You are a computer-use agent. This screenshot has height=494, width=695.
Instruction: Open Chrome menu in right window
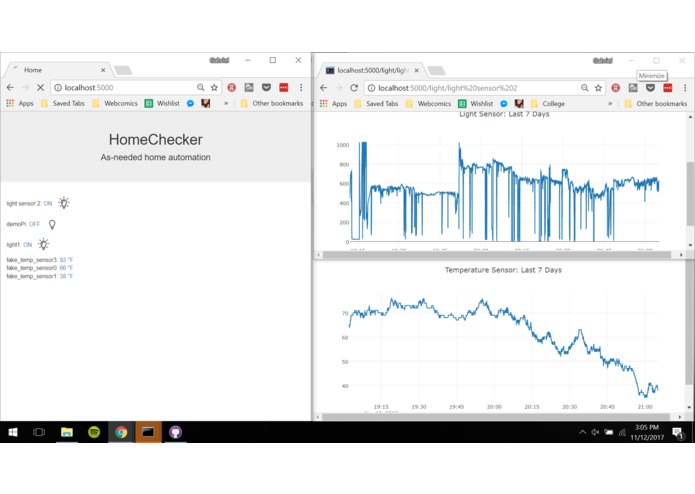tap(685, 88)
